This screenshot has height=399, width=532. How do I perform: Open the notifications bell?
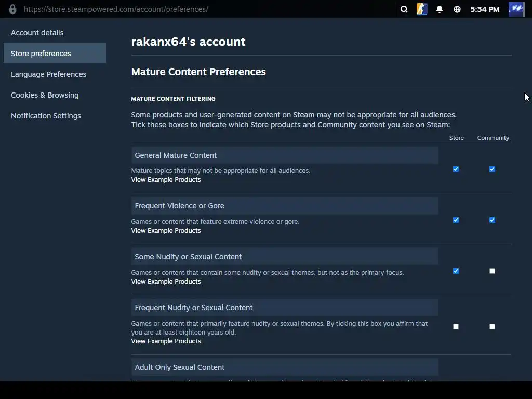[440, 9]
